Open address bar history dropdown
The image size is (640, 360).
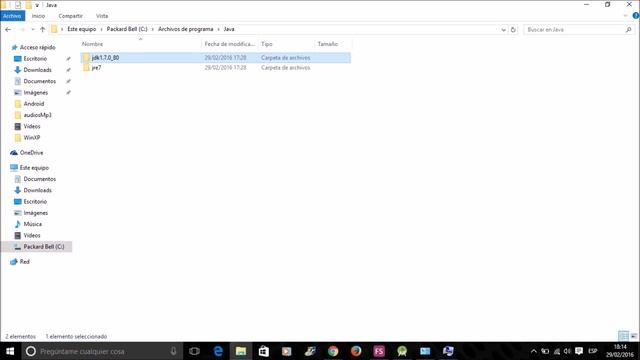503,30
